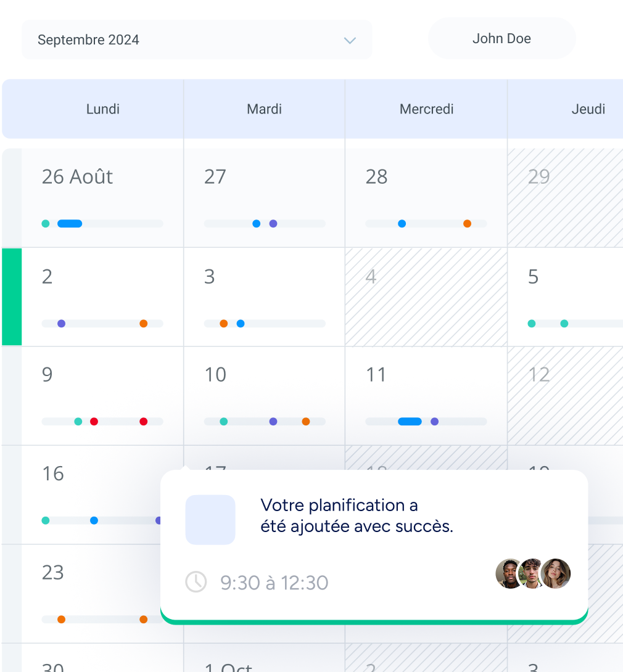Viewport: 623px width, 672px height.
Task: Click the blue dot on day 27
Action: (257, 224)
